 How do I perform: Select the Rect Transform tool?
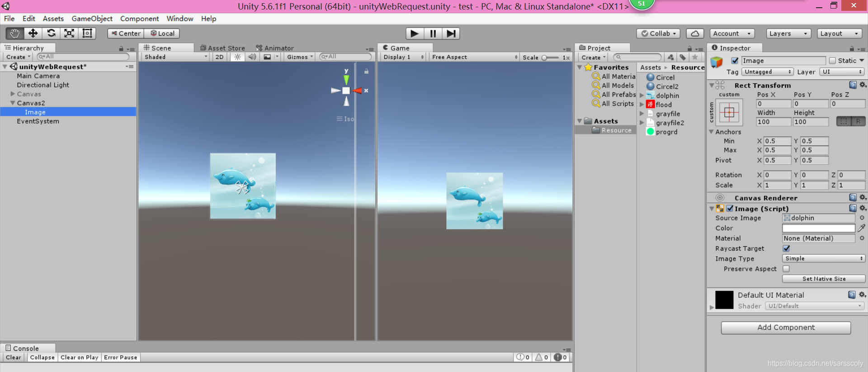point(87,33)
